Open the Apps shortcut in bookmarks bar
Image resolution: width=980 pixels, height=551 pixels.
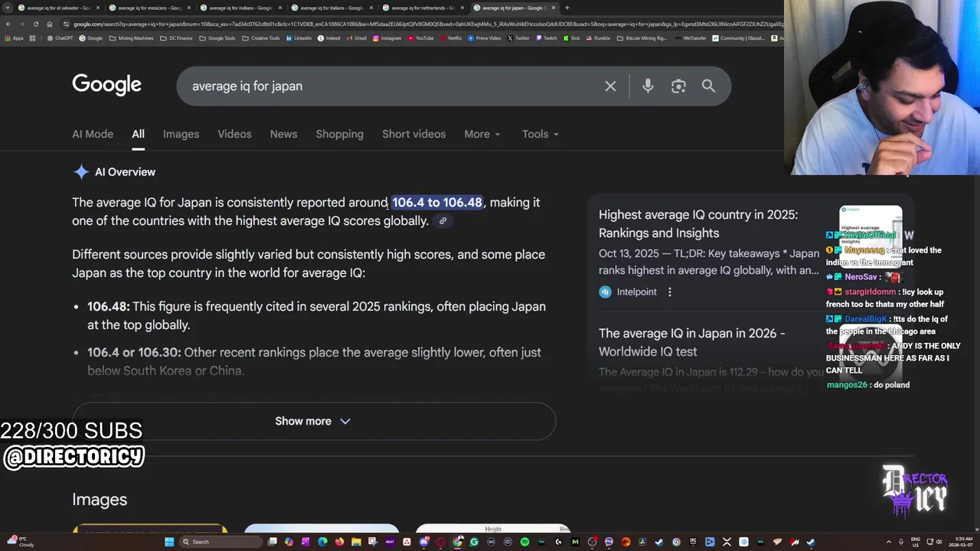15,37
